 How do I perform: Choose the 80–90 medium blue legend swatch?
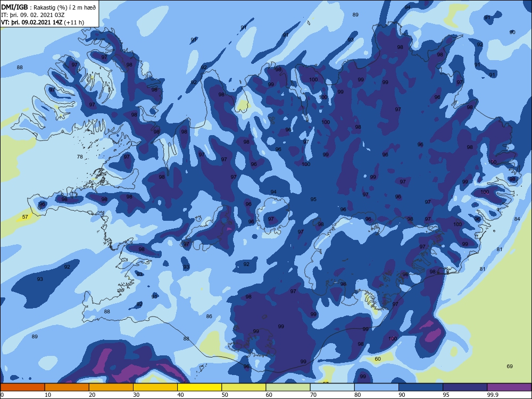pos(377,387)
